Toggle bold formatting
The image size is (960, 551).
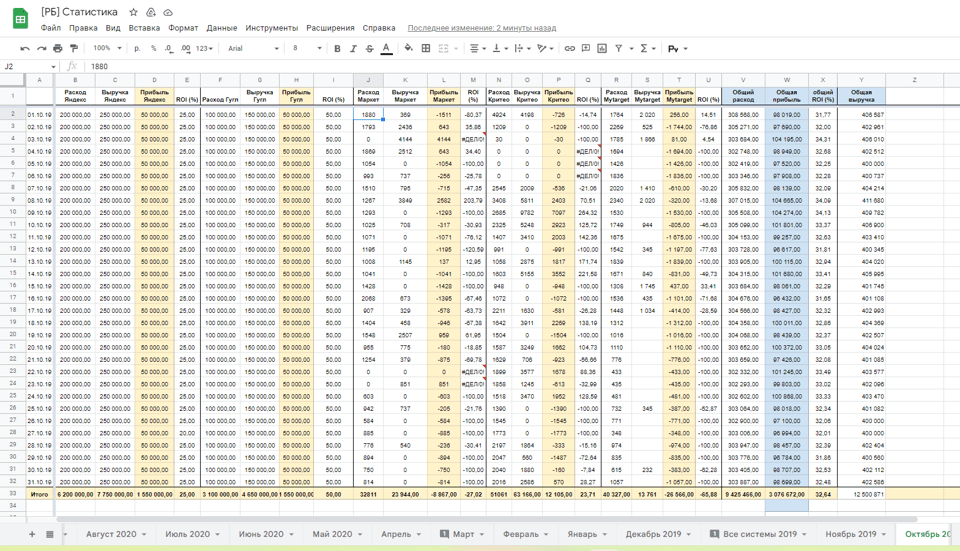pyautogui.click(x=337, y=48)
